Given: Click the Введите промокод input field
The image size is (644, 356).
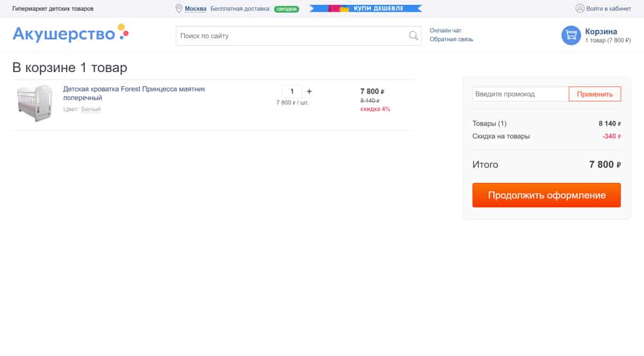Looking at the screenshot, I should 520,94.
